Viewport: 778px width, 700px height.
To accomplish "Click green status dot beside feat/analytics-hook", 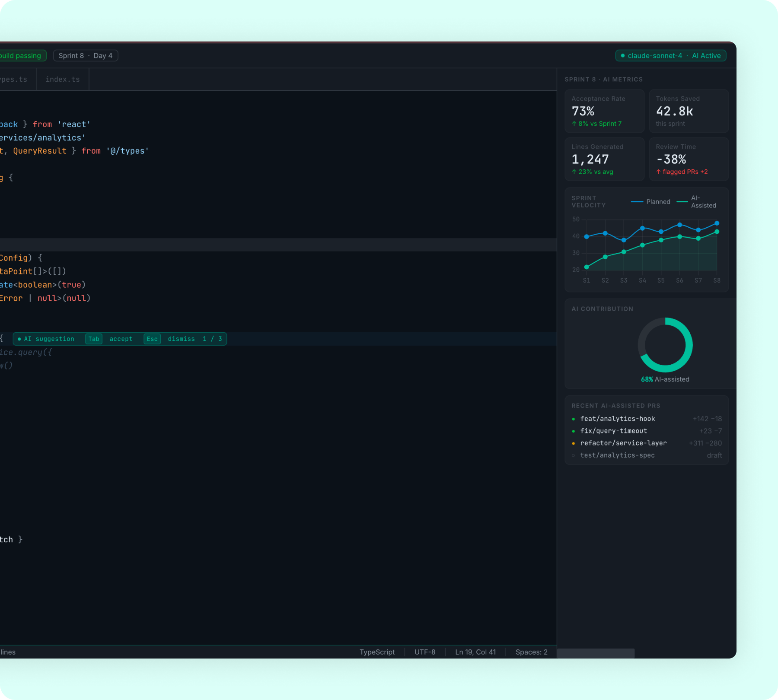I will [x=574, y=418].
